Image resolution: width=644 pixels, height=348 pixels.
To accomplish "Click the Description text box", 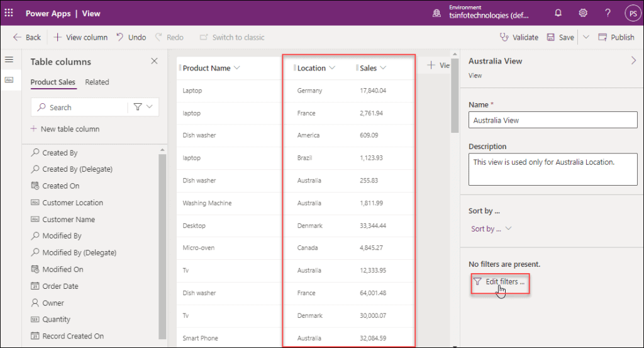I will pyautogui.click(x=553, y=169).
